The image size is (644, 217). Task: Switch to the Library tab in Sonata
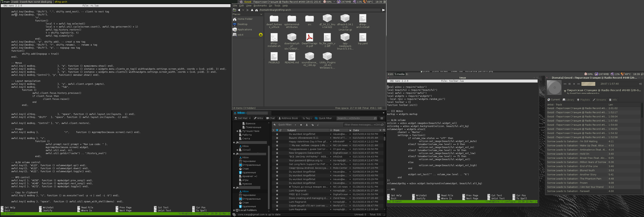pos(568,100)
